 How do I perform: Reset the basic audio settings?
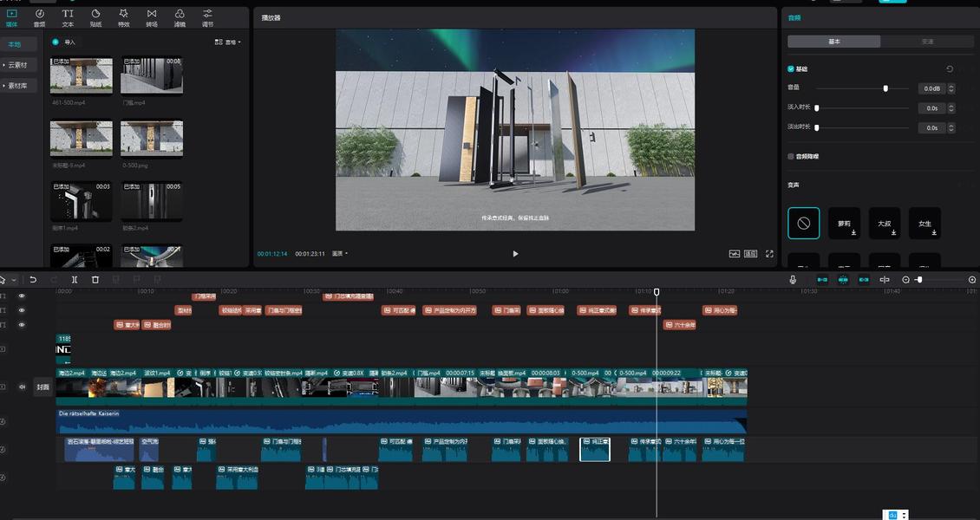[950, 68]
